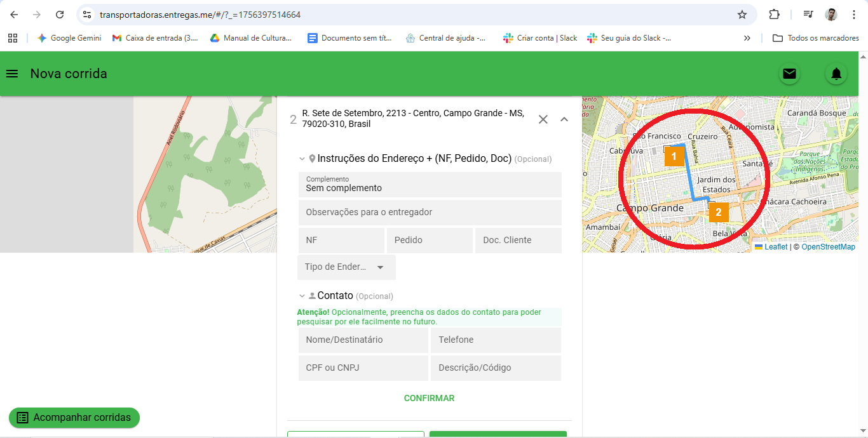Click map marker 1

tap(674, 156)
